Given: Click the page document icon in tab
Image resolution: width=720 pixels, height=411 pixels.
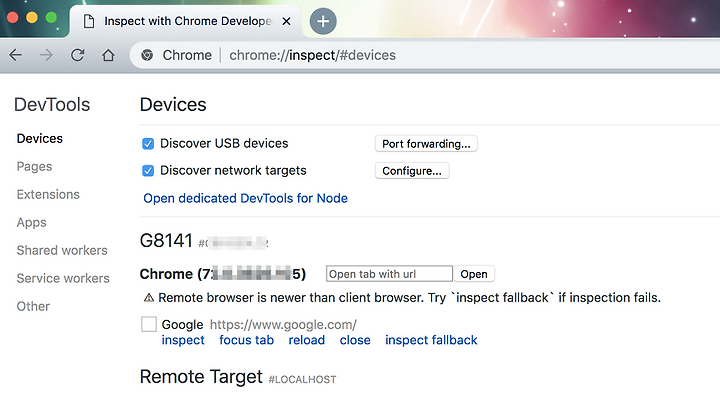Looking at the screenshot, I should [89, 21].
